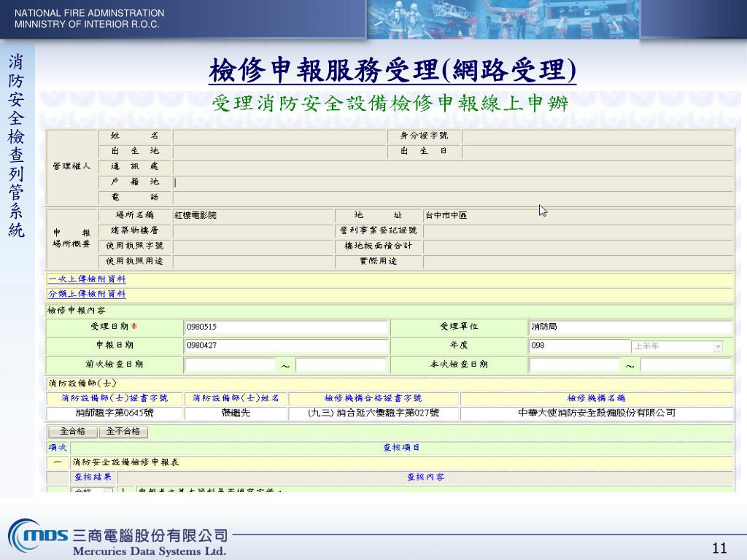Click the technician name field 張繼先

pos(236,413)
